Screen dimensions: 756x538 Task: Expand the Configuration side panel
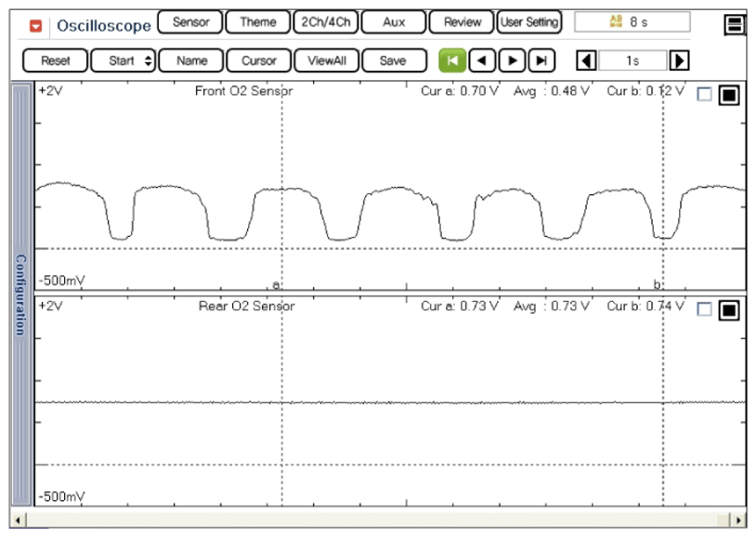(20, 294)
